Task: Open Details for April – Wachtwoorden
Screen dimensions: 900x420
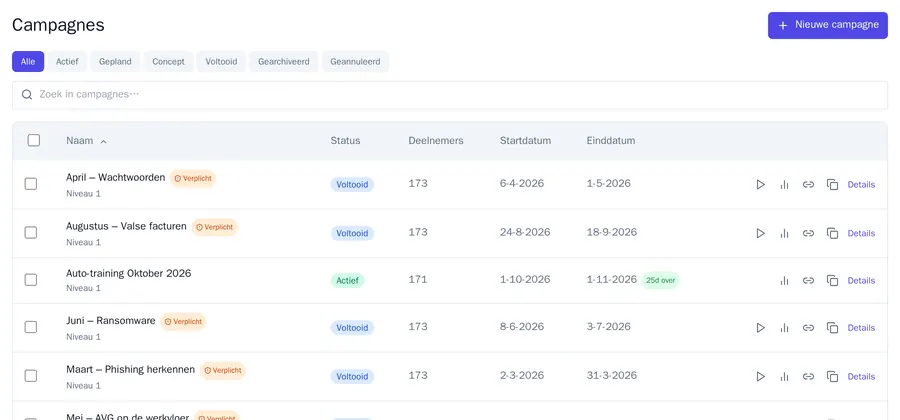Action: coord(861,185)
